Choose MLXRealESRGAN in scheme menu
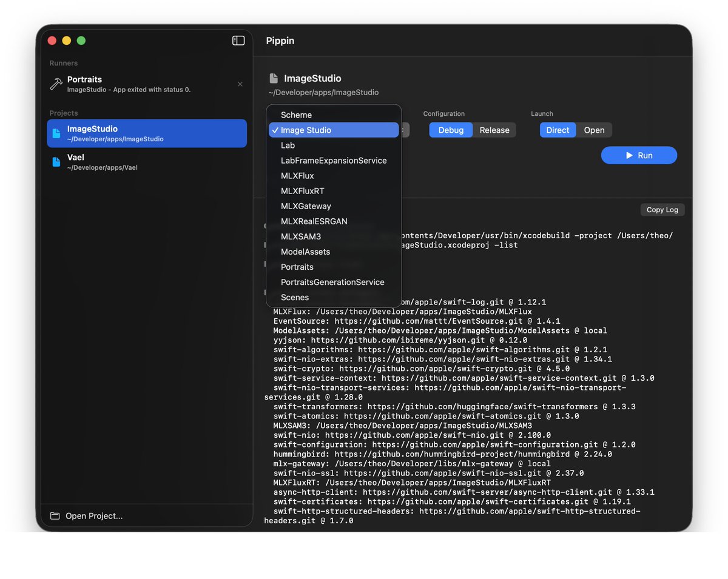728x579 pixels. pyautogui.click(x=334, y=221)
